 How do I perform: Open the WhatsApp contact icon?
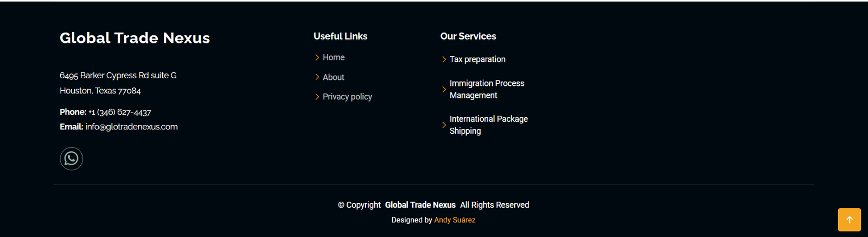(71, 159)
